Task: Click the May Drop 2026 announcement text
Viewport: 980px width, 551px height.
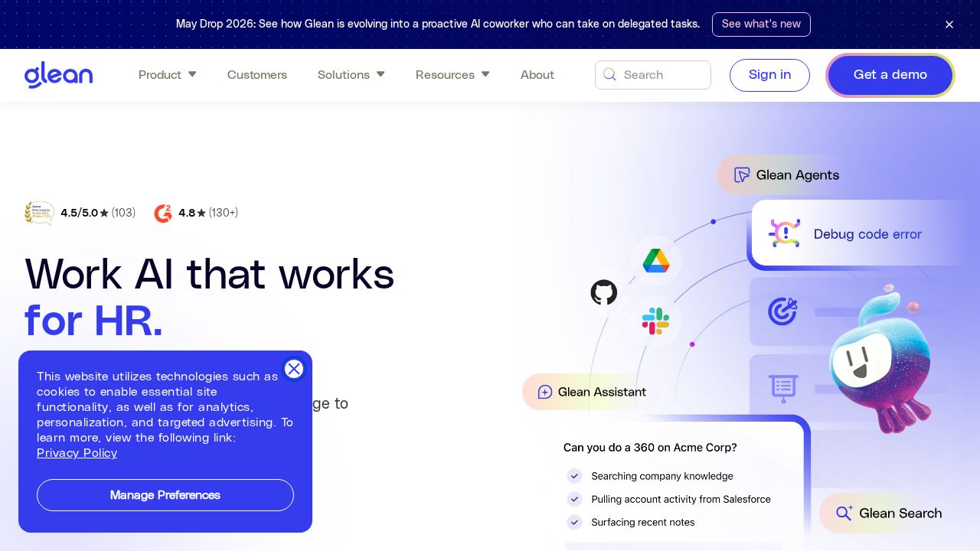Action: [438, 24]
